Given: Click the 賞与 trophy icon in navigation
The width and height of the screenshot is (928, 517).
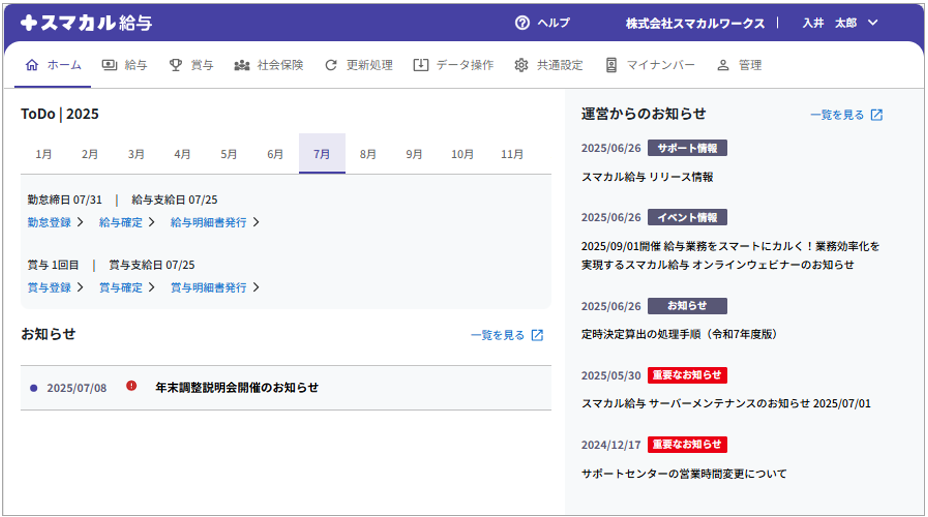Looking at the screenshot, I should [176, 65].
